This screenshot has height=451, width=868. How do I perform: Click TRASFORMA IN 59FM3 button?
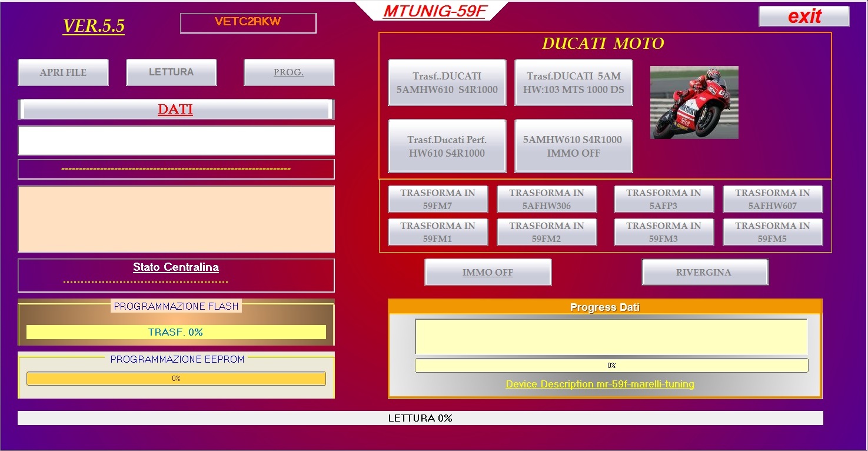point(664,232)
